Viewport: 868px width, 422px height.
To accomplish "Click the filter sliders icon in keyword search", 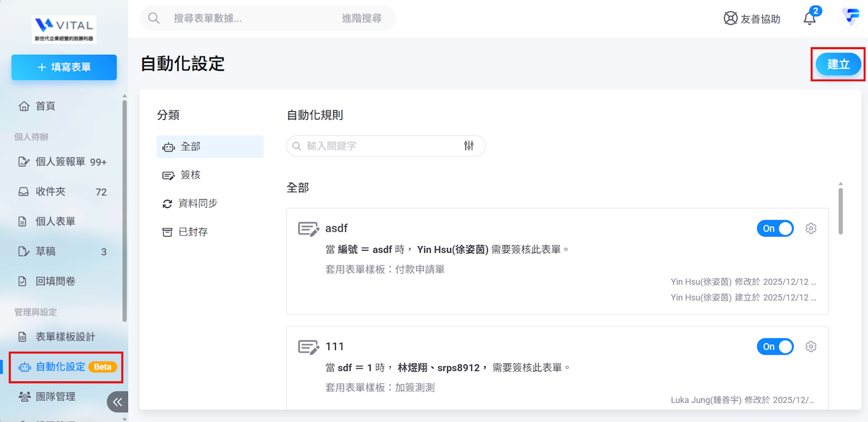I will click(469, 145).
